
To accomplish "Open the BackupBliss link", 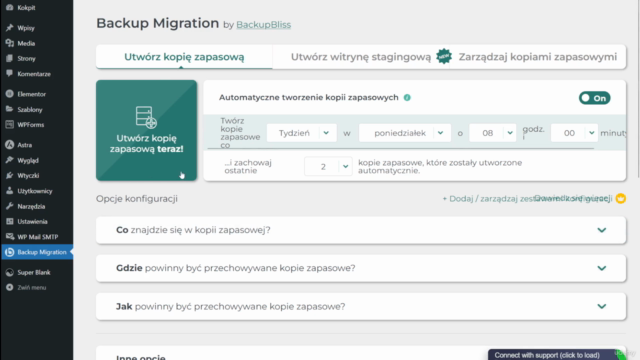I will pyautogui.click(x=263, y=24).
